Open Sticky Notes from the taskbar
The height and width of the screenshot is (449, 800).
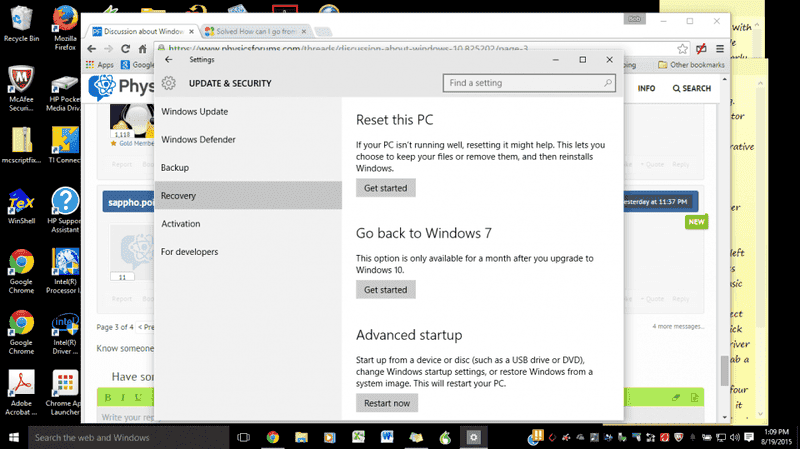[416, 437]
